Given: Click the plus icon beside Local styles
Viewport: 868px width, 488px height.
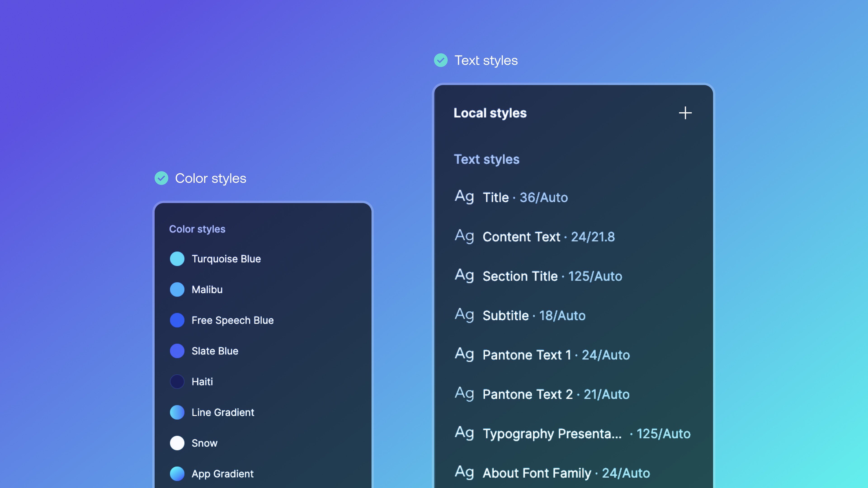Looking at the screenshot, I should coord(685,113).
